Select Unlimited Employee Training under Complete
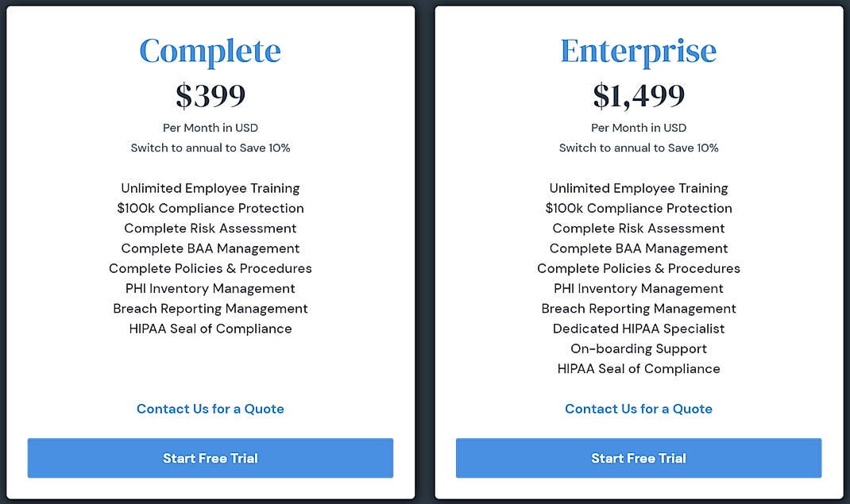850x504 pixels. point(210,188)
